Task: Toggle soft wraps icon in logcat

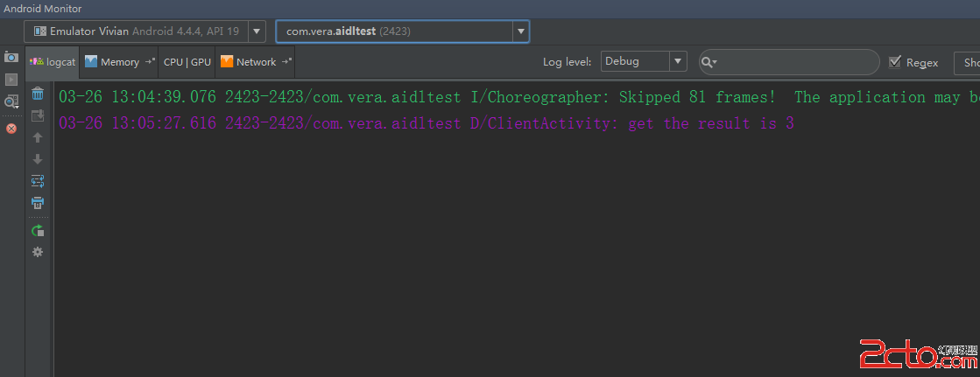Action: (x=38, y=181)
